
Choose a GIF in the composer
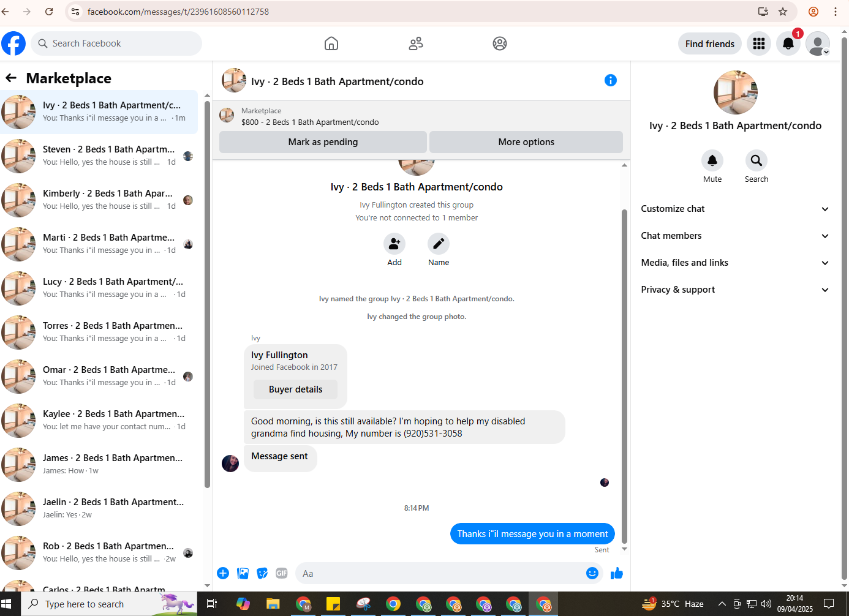(282, 573)
